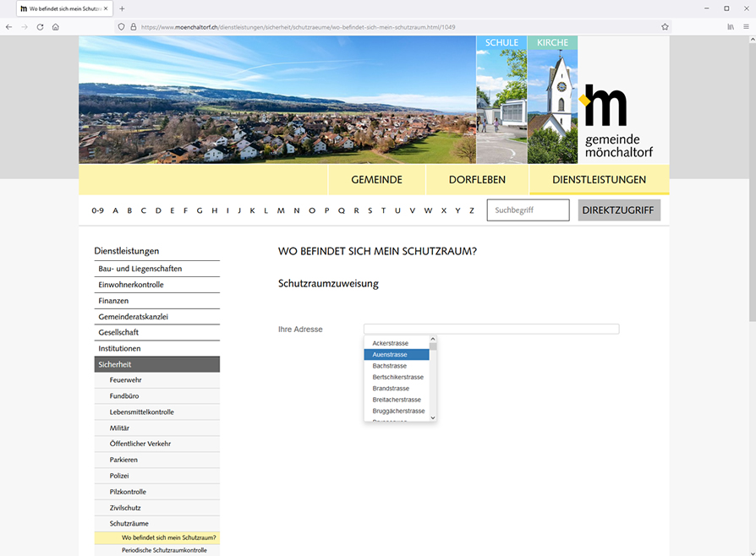Click the forward navigation arrow
This screenshot has height=556, width=756.
25,27
